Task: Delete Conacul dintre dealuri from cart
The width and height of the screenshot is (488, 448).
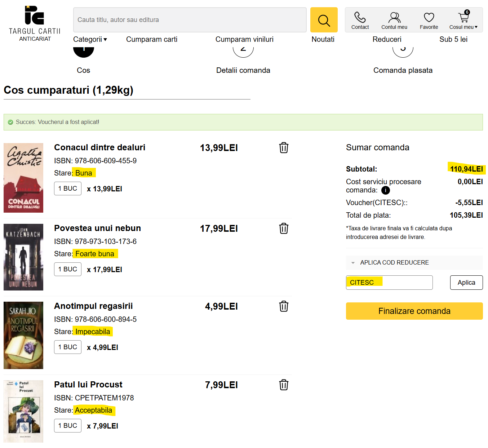Action: [284, 148]
